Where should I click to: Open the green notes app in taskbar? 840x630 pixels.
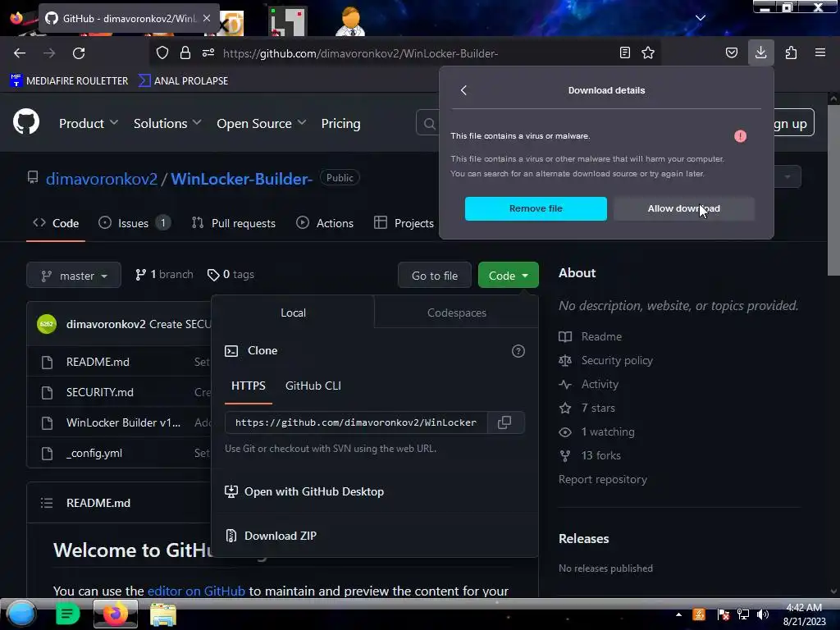(67, 614)
